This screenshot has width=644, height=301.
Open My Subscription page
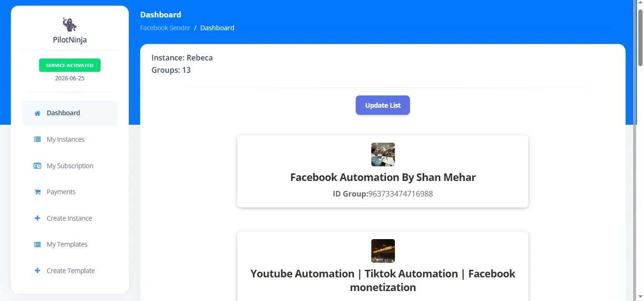tap(70, 166)
